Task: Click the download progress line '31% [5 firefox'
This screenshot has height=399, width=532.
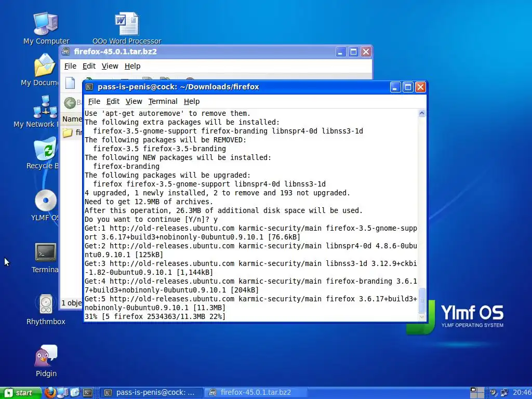Action: click(x=155, y=316)
